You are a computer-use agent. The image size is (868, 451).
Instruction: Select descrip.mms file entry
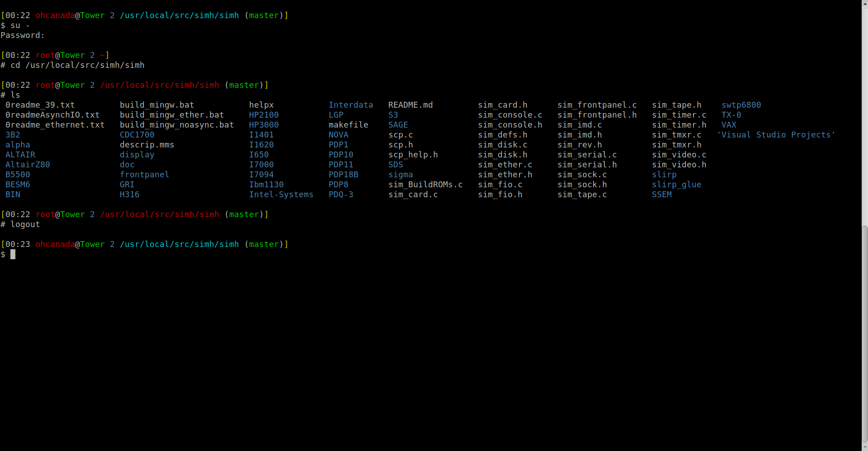click(147, 145)
